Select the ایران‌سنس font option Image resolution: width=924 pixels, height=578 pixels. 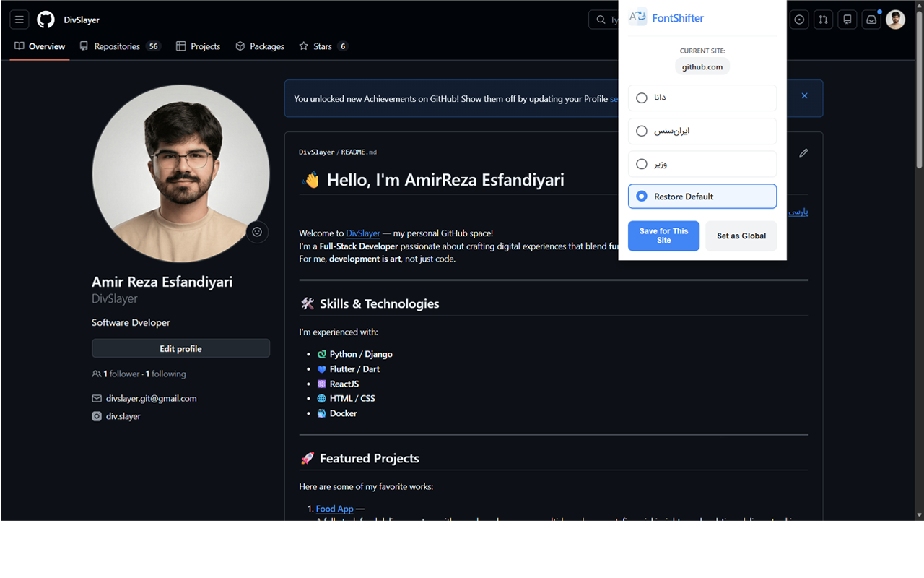(702, 131)
